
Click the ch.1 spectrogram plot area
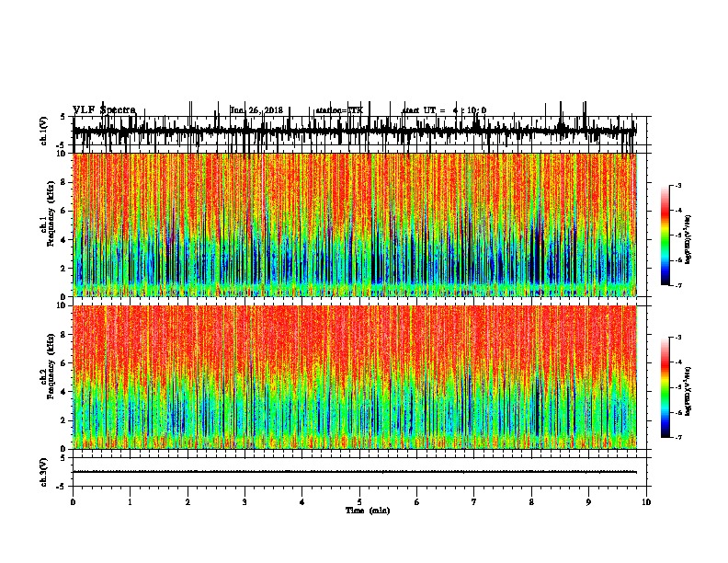pyautogui.click(x=355, y=224)
